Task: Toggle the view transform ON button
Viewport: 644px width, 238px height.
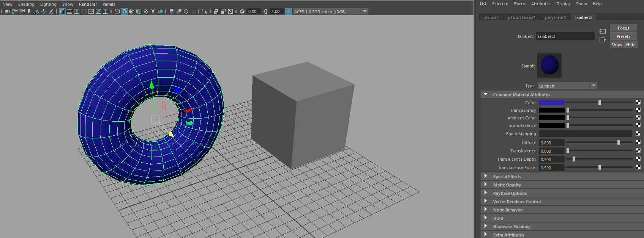Action: coord(289,11)
